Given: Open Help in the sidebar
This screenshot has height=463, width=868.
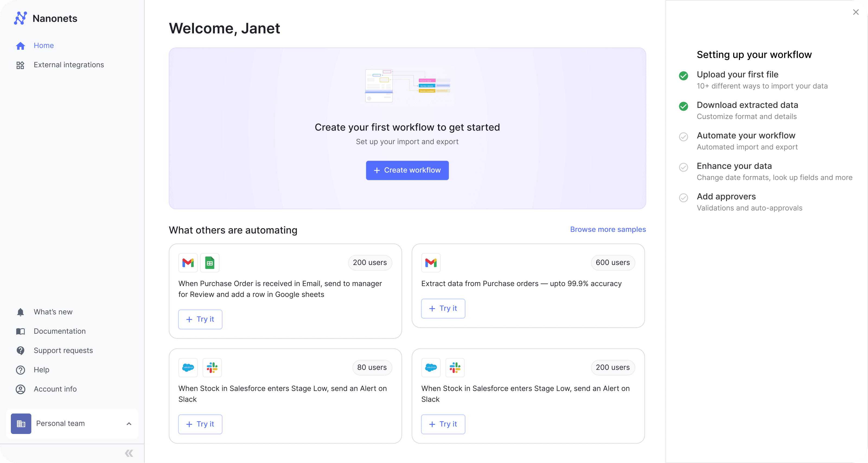Looking at the screenshot, I should (x=42, y=370).
